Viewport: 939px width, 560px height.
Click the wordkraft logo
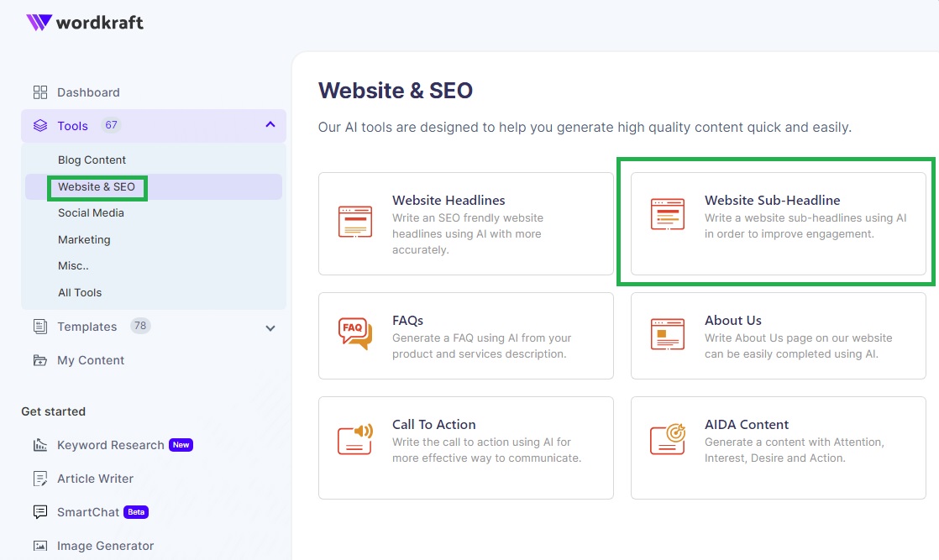pyautogui.click(x=84, y=23)
